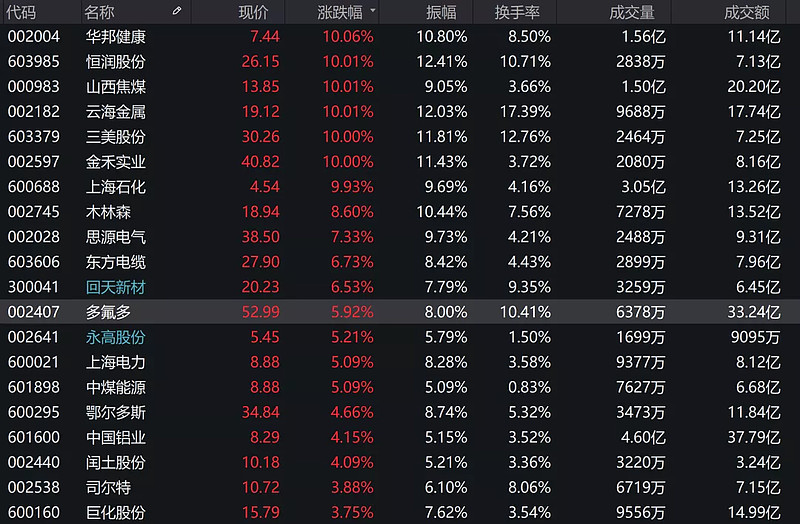Click stock code 603379
Screen dimensions: 800x524
(34, 137)
